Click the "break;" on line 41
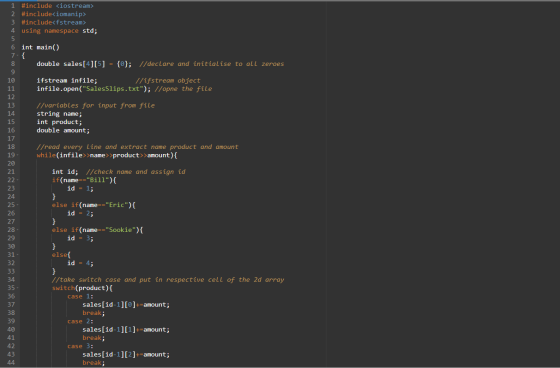 (x=94, y=338)
